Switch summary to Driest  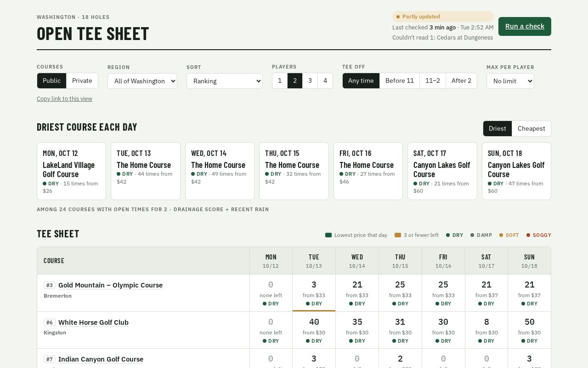pyautogui.click(x=498, y=128)
